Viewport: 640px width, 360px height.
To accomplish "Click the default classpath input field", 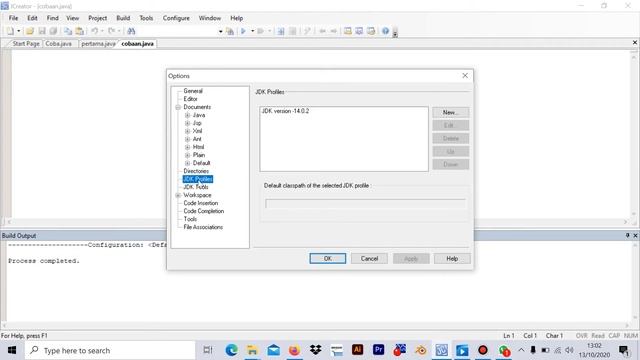I will (x=365, y=203).
